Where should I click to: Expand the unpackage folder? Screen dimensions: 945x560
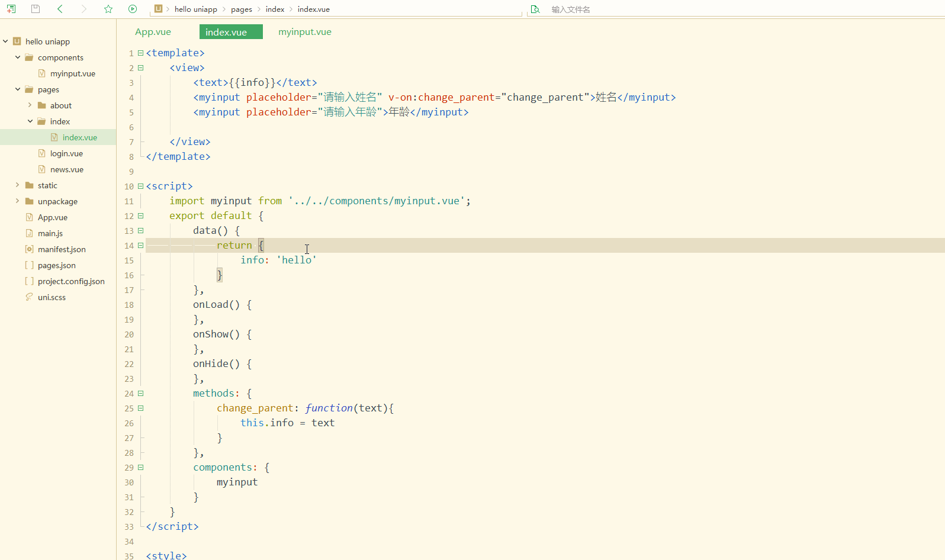tap(18, 201)
